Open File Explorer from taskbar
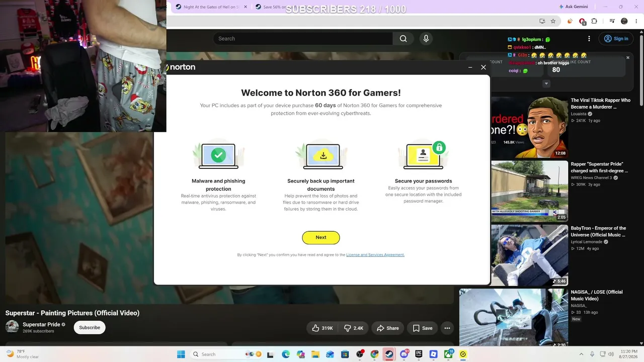This screenshot has height=362, width=644. [315, 354]
